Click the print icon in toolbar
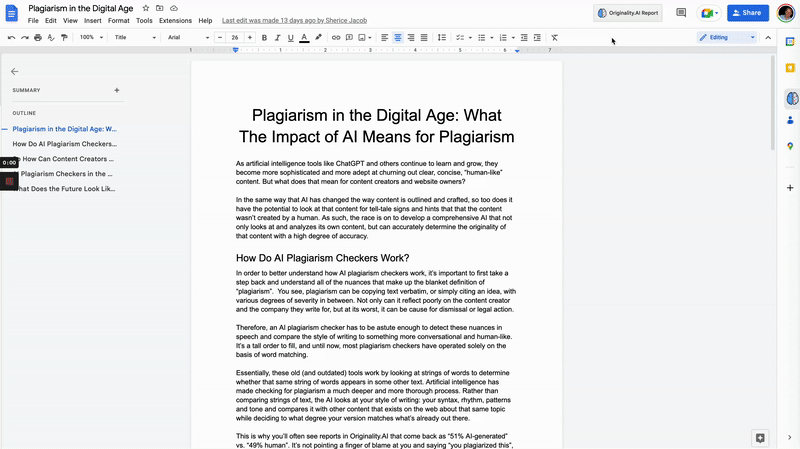Screen dimensions: 800x449 pyautogui.click(x=38, y=37)
